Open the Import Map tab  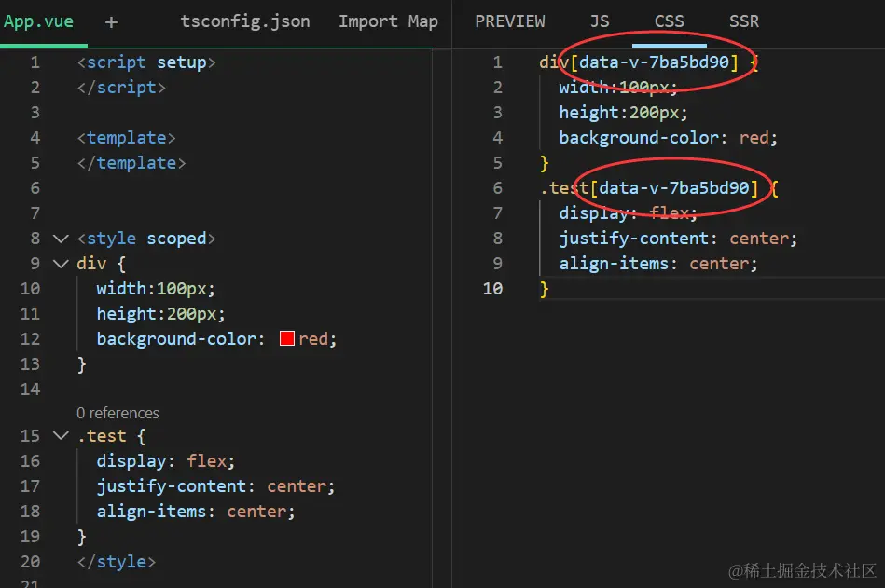click(x=388, y=21)
